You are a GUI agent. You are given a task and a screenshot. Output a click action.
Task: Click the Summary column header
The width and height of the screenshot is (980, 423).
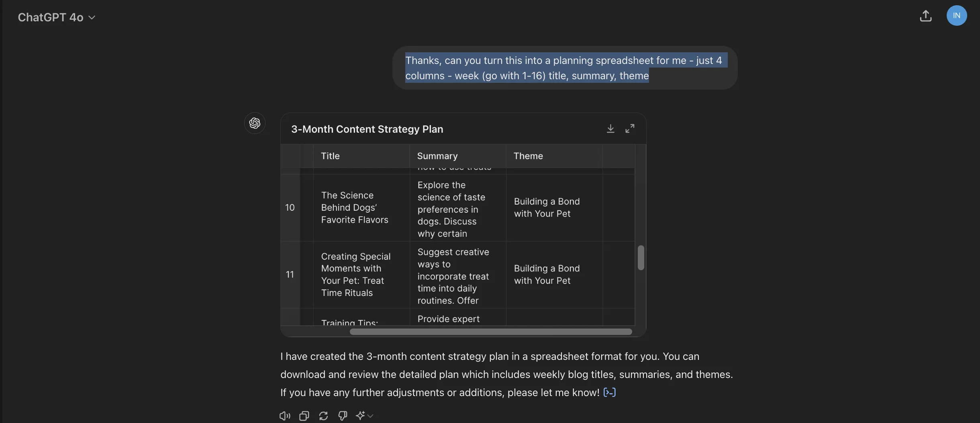[457, 156]
